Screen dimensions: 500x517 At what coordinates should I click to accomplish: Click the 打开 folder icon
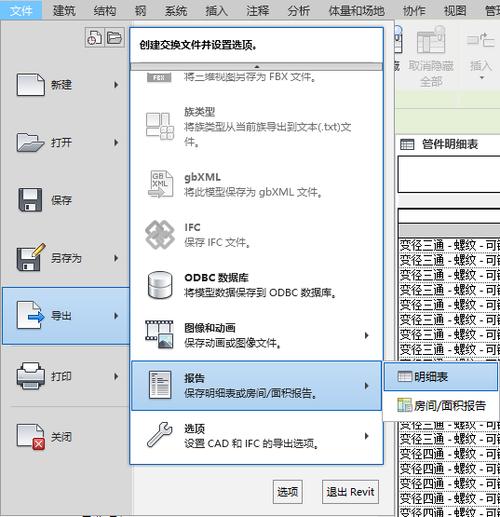(30, 142)
